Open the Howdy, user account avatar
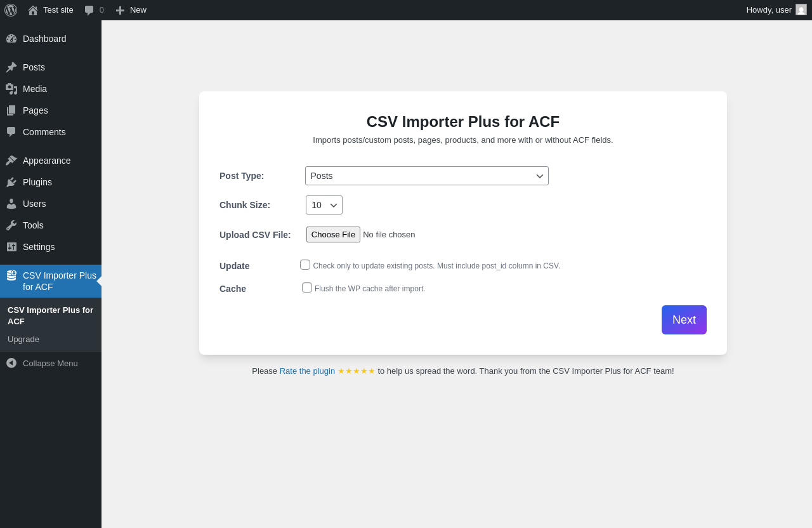This screenshot has height=528, width=812. pos(801,10)
